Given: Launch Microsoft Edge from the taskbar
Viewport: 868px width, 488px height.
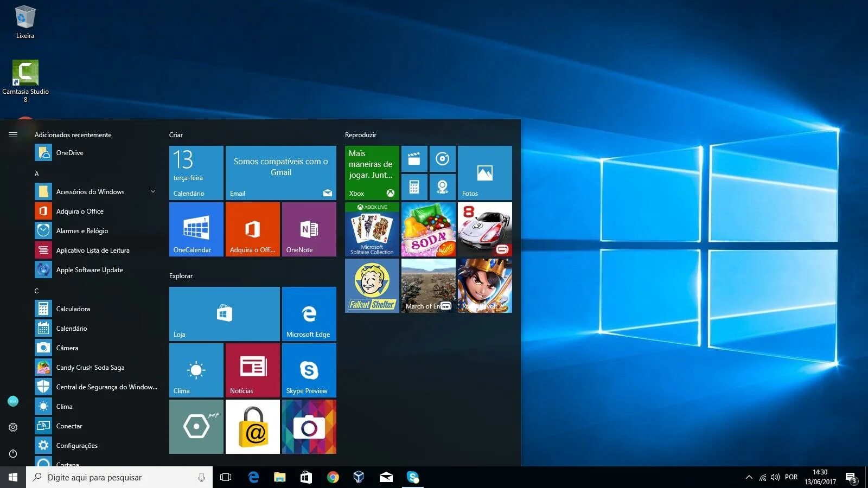Looking at the screenshot, I should 253,478.
